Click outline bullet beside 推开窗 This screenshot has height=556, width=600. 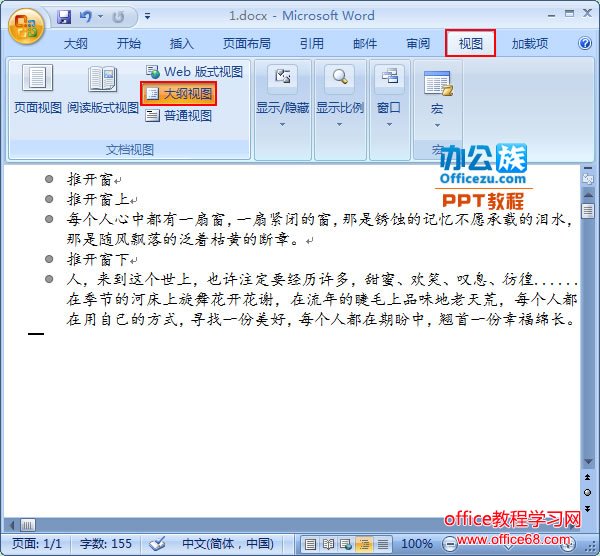coord(49,179)
